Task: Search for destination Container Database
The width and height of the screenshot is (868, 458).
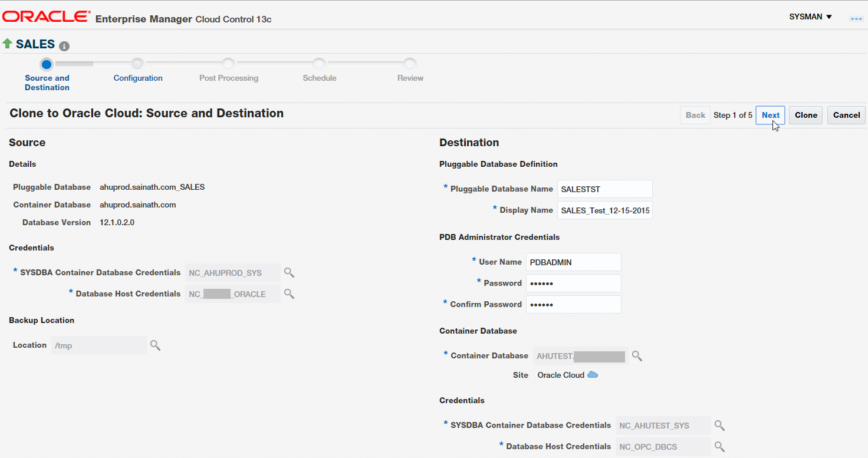Action: coord(637,355)
